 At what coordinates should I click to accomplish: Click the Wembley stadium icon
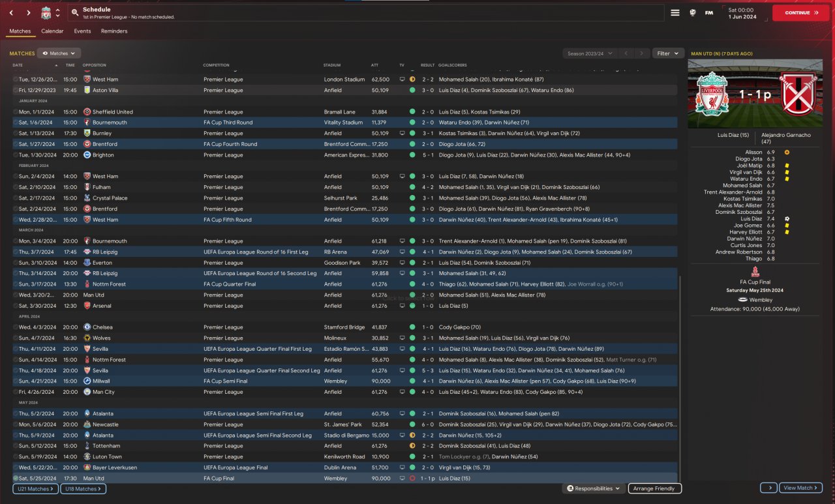(742, 300)
